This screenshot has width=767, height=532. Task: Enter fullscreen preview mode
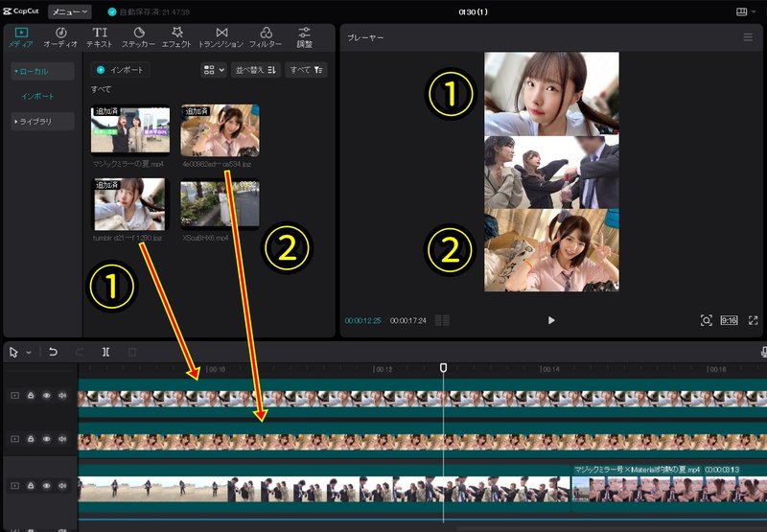click(x=753, y=320)
